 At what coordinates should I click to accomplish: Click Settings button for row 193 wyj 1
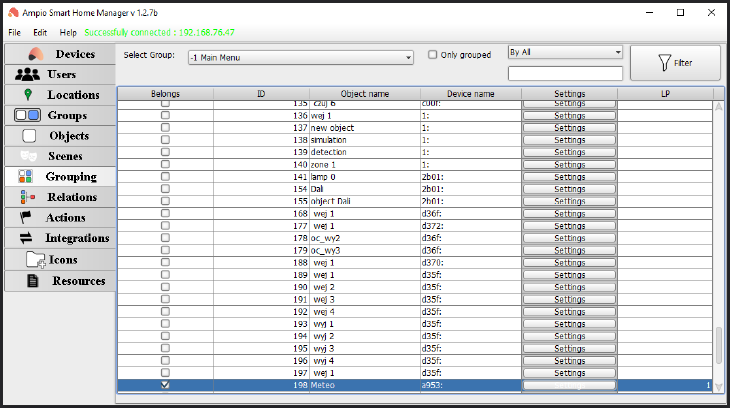(x=569, y=324)
